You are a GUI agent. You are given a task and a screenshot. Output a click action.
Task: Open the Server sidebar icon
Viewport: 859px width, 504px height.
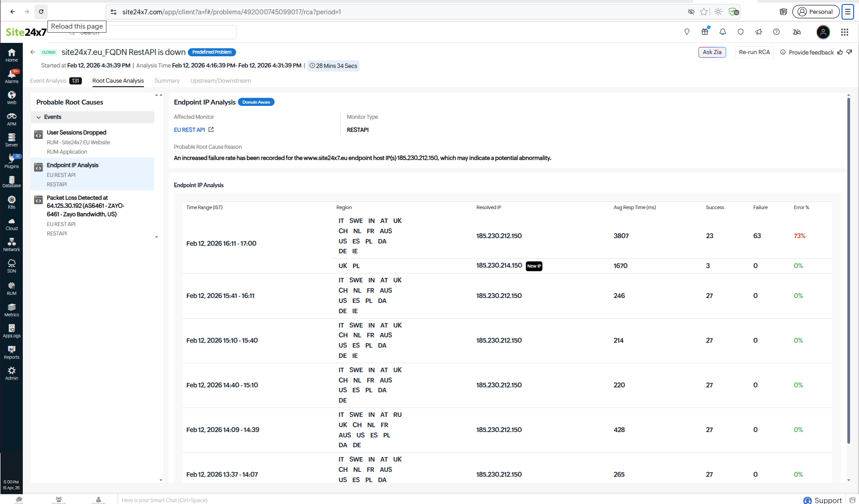pos(12,140)
